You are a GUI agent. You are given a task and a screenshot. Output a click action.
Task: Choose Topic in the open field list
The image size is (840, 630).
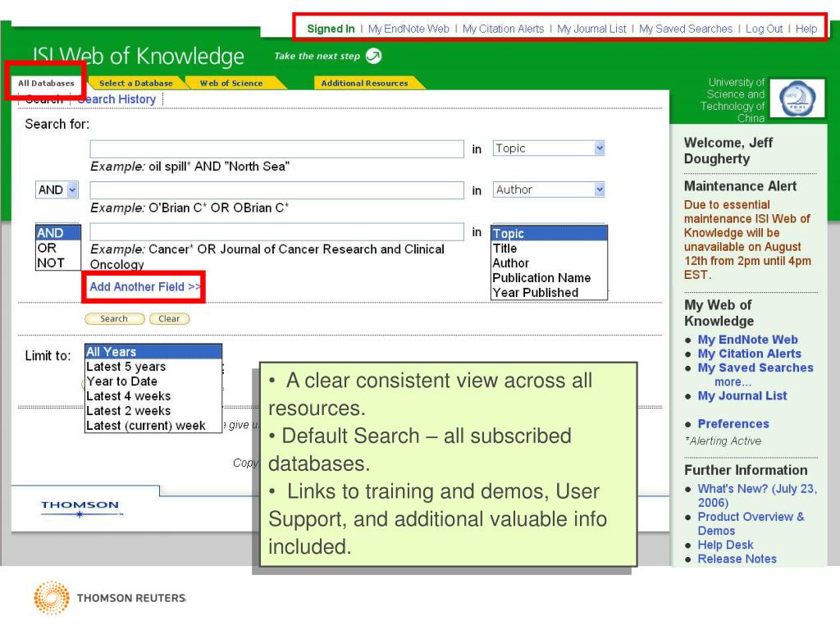click(x=549, y=234)
